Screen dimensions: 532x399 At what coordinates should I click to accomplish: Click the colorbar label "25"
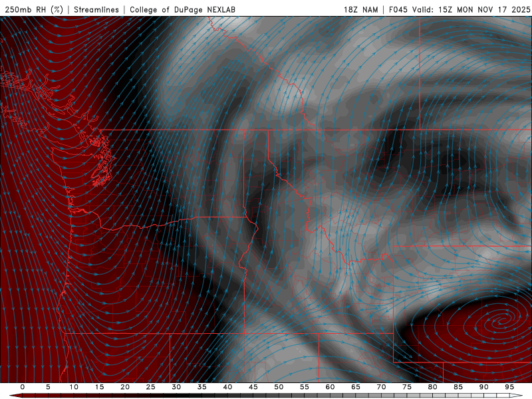(150, 387)
